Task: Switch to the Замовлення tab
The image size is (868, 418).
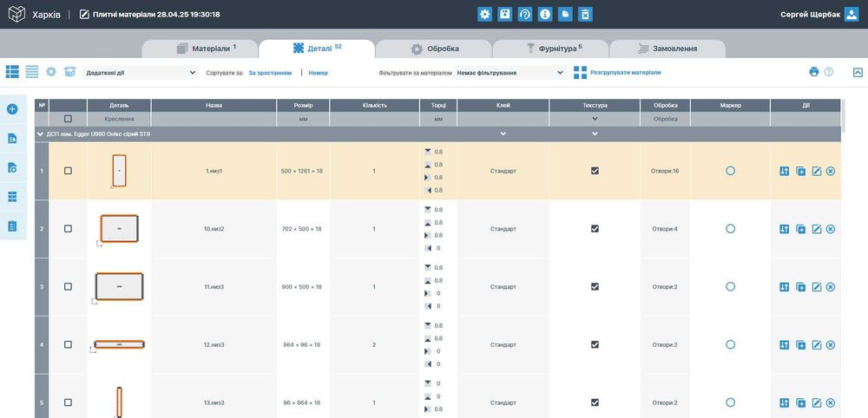Action: 667,49
